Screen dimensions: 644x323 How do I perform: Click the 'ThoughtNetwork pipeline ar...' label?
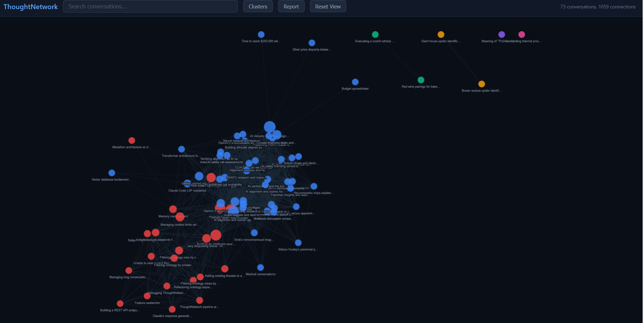(x=199, y=307)
